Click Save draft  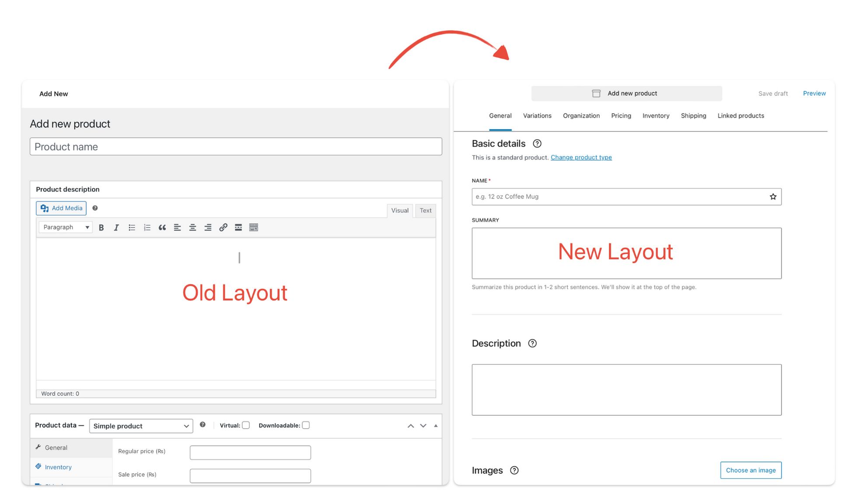[x=773, y=94]
